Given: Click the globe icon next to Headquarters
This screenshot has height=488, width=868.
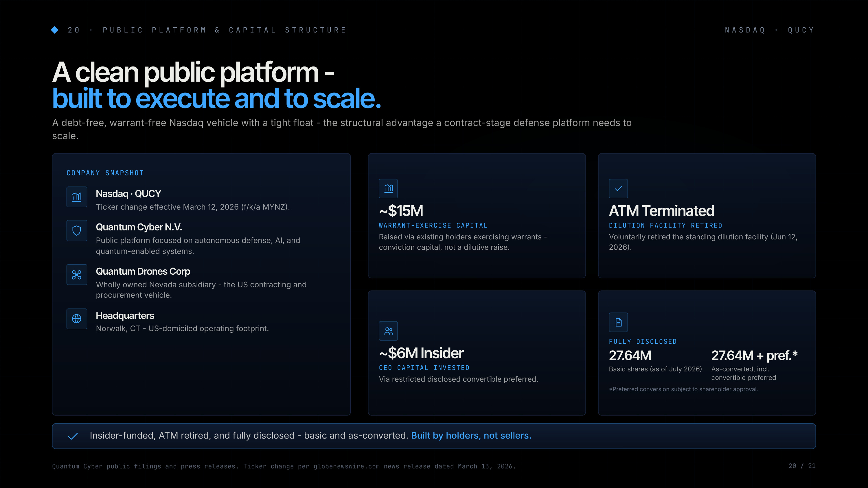Looking at the screenshot, I should (x=77, y=319).
